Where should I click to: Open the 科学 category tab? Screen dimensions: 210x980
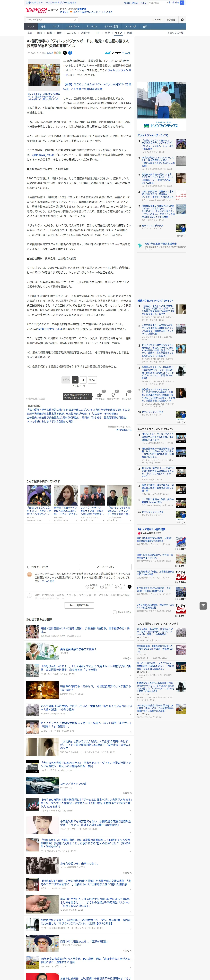(107, 33)
